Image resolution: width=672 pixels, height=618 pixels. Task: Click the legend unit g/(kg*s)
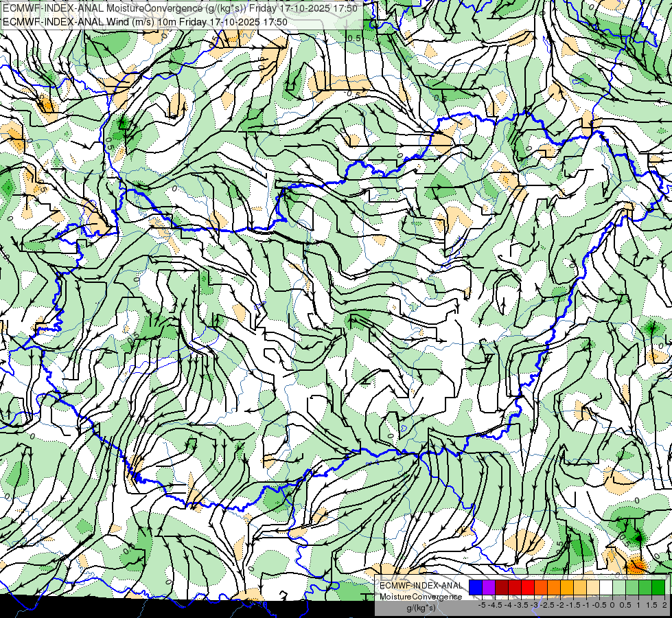point(421,608)
